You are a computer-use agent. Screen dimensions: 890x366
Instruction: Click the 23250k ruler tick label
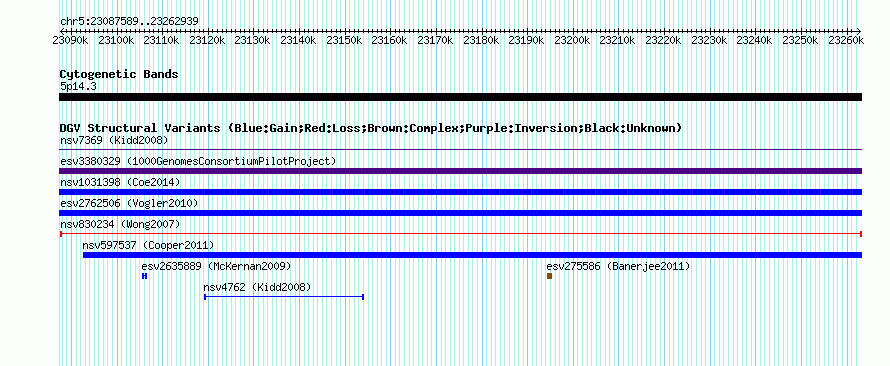[x=800, y=40]
